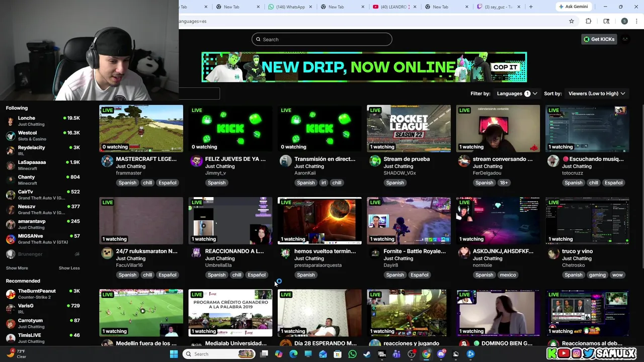Open the Viewers (Low to High) sort dropdown
This screenshot has height=362, width=644.
[597, 94]
